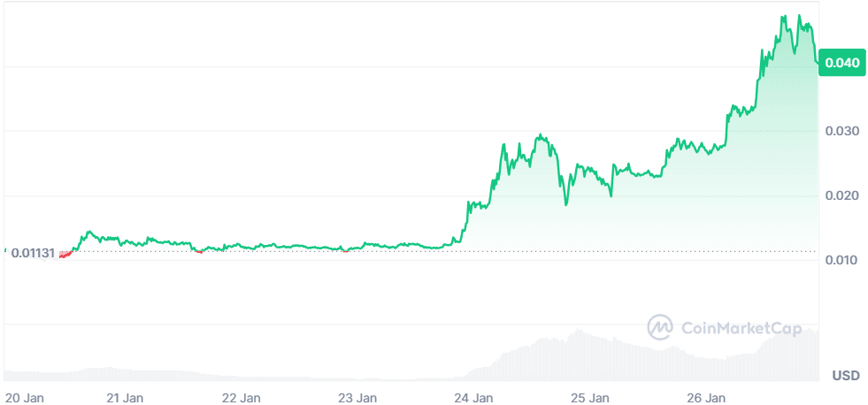The image size is (868, 405).
Task: Select the 0.030 price axis label
Action: point(840,131)
